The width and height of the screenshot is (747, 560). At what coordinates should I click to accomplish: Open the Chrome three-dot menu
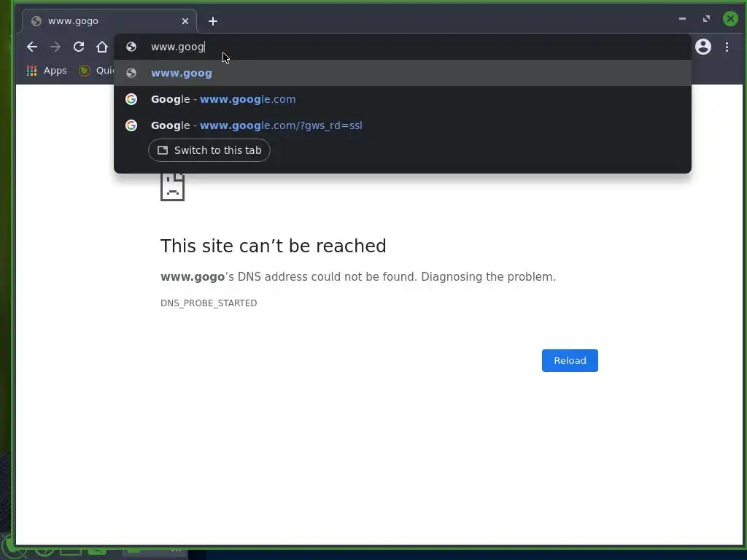tap(727, 47)
